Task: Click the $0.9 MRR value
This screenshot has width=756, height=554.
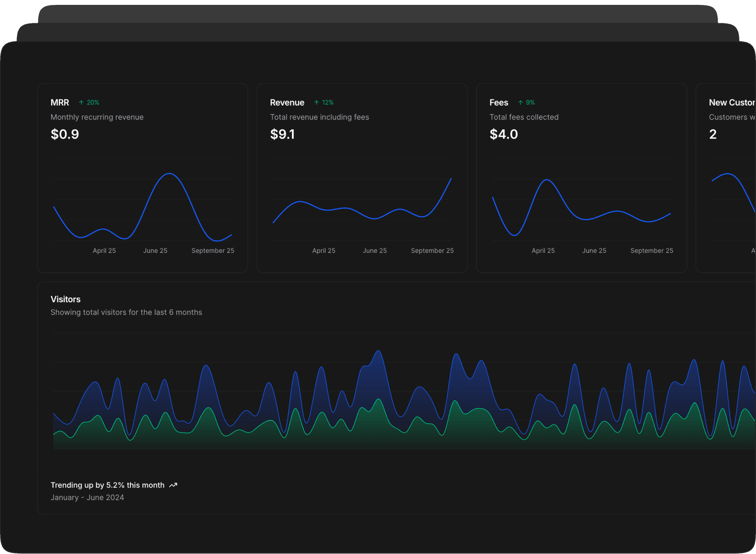Action: (65, 134)
